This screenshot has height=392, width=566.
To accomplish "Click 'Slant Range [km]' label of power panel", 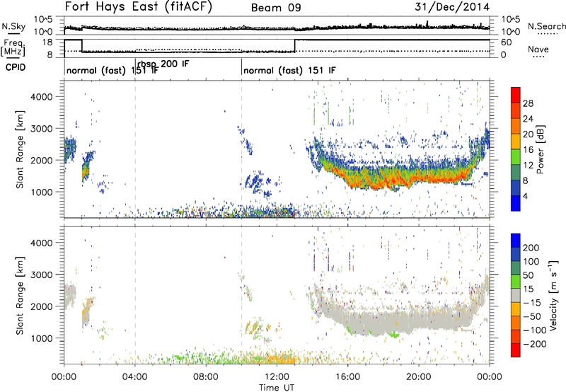I will tap(20, 149).
